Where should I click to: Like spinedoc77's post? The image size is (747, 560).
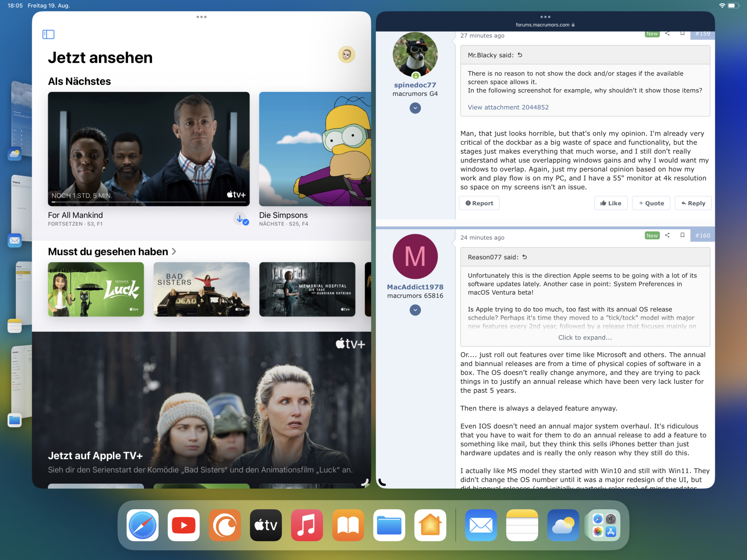coord(611,203)
